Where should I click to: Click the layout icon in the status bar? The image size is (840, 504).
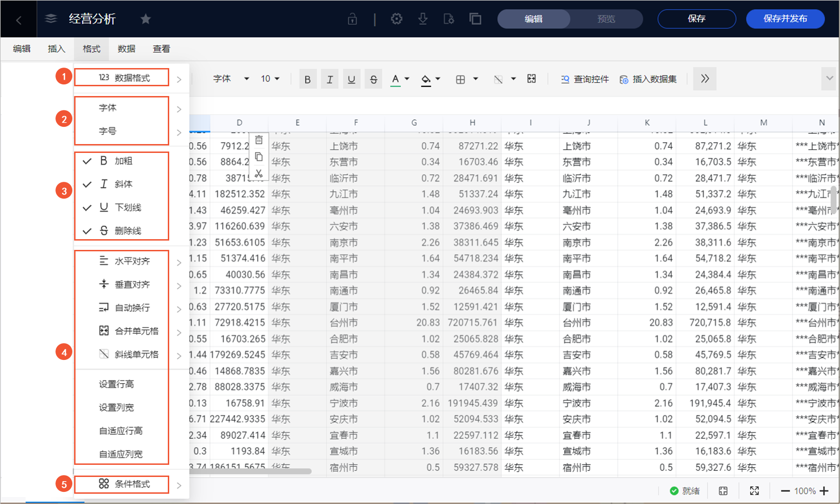tap(723, 491)
